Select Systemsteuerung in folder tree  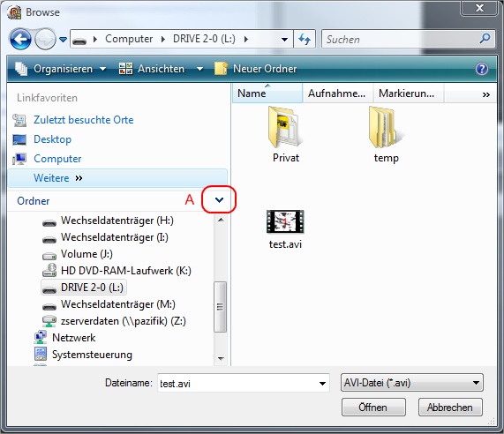coord(92,355)
